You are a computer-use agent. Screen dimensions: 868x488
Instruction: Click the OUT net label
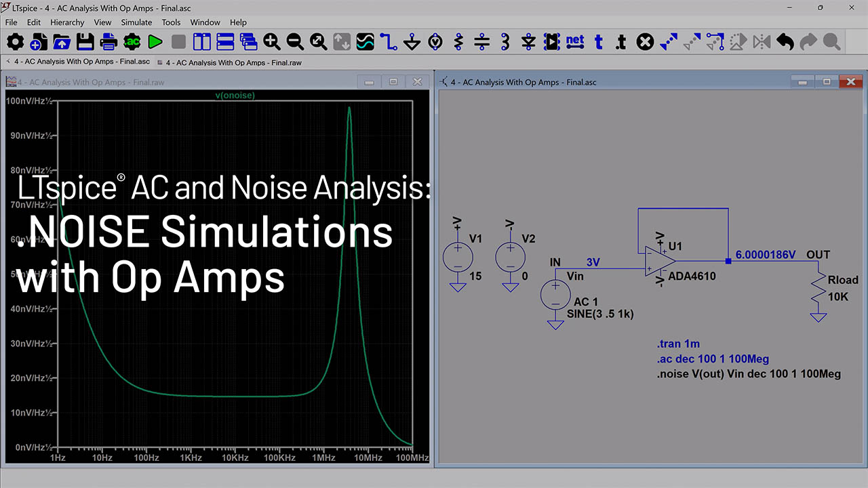(x=818, y=255)
